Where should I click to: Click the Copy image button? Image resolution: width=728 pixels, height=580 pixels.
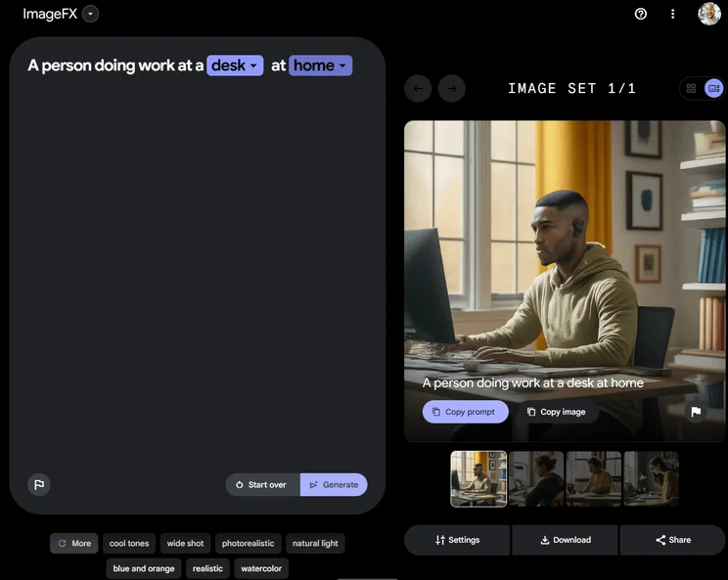pyautogui.click(x=556, y=412)
